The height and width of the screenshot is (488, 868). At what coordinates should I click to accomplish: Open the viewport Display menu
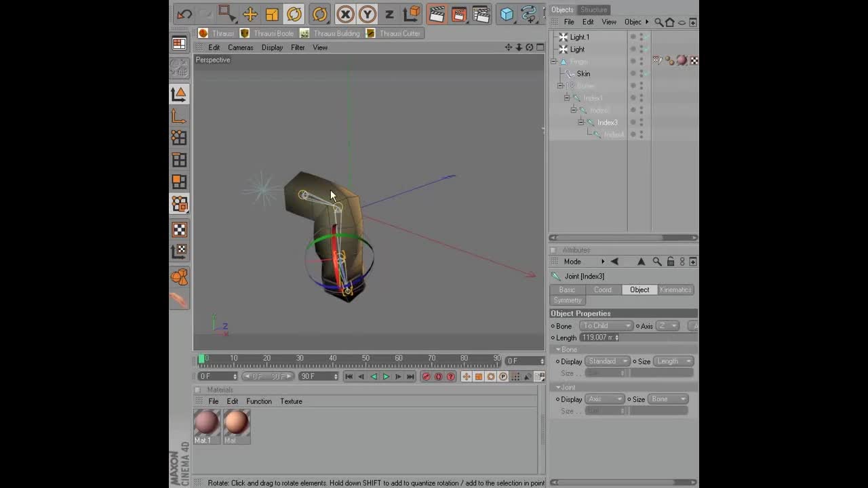tap(272, 47)
